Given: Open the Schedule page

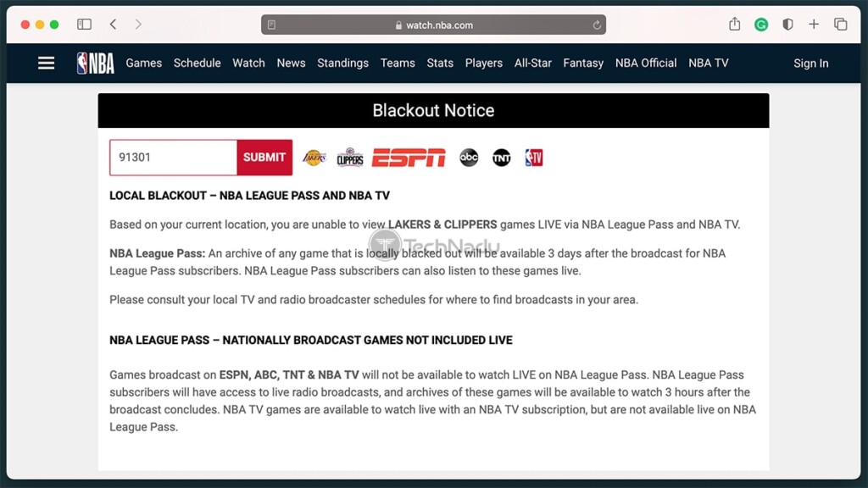Looking at the screenshot, I should [197, 63].
